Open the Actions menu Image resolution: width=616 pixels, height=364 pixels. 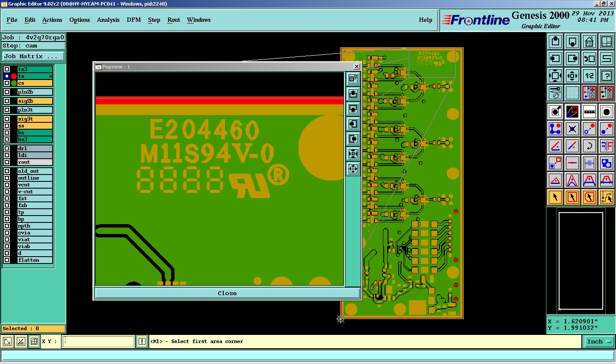(52, 20)
